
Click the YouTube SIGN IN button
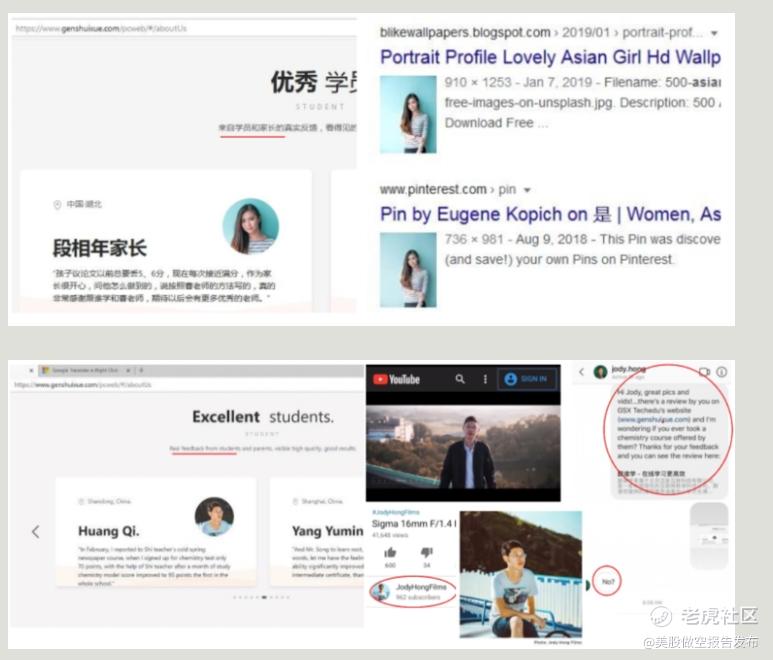pyautogui.click(x=527, y=379)
